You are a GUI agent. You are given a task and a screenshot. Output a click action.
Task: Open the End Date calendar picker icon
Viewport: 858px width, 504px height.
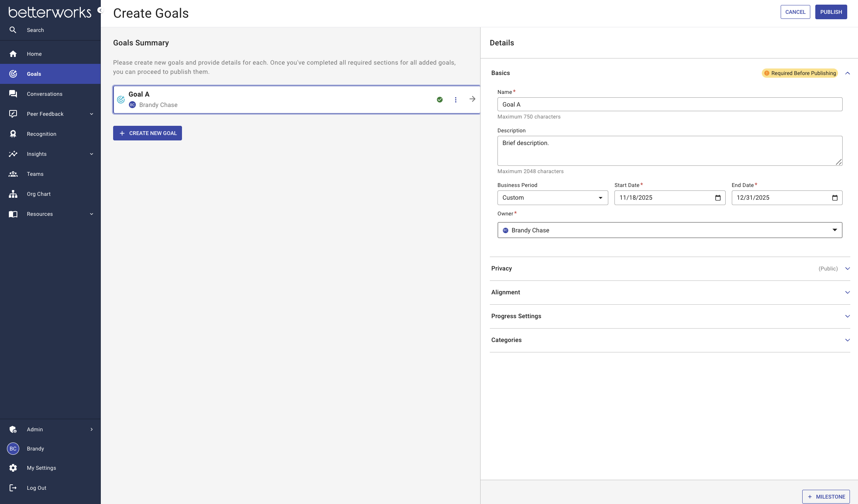pos(835,198)
